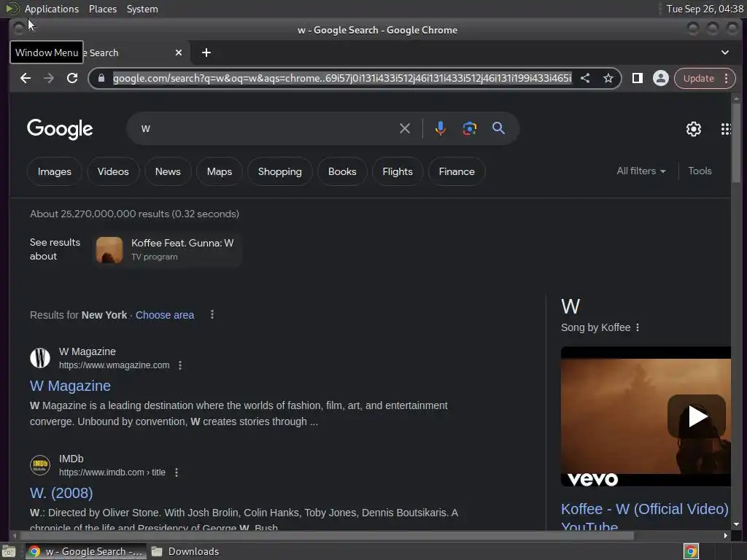The height and width of the screenshot is (560, 747).
Task: Click the forward navigation arrow
Action: click(x=49, y=78)
